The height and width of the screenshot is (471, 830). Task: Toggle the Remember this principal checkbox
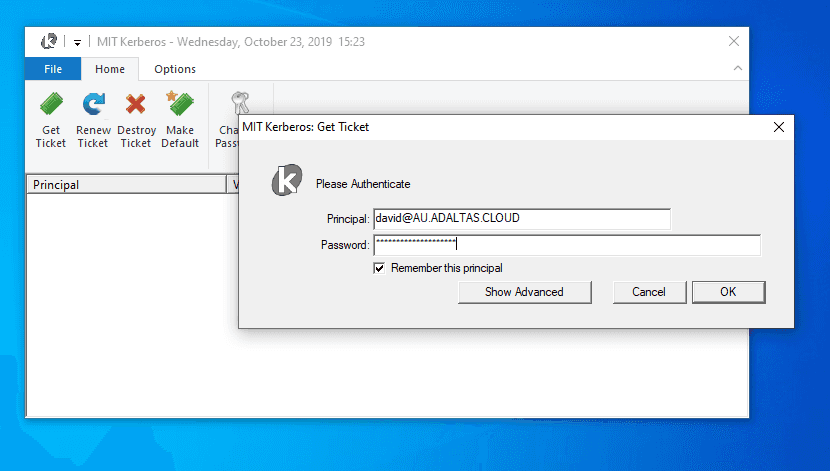(379, 268)
